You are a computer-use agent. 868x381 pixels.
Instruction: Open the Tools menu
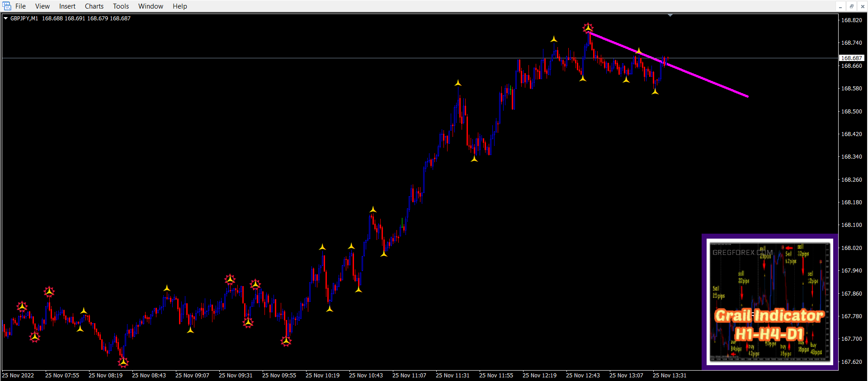(121, 6)
